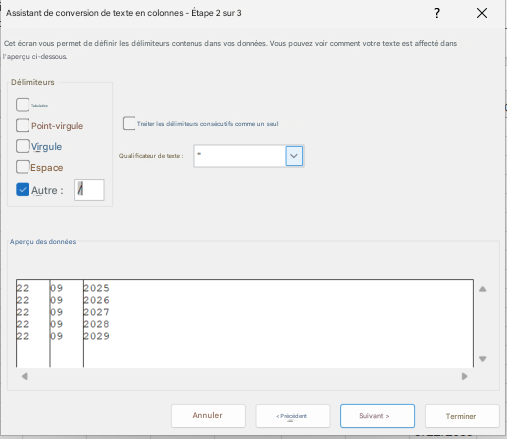The image size is (507, 439).
Task: Open the help question mark icon
Action: tap(437, 13)
